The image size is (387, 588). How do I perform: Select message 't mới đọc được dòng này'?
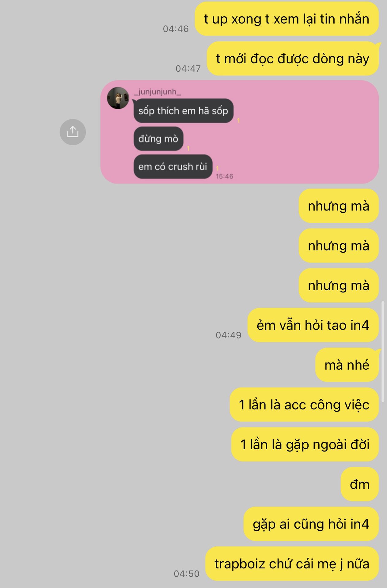[x=293, y=58]
